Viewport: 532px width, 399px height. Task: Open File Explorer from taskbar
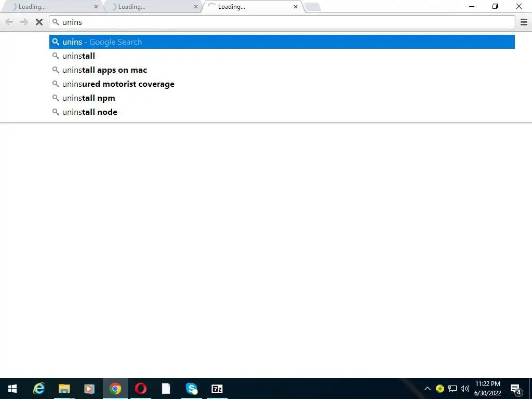[64, 389]
